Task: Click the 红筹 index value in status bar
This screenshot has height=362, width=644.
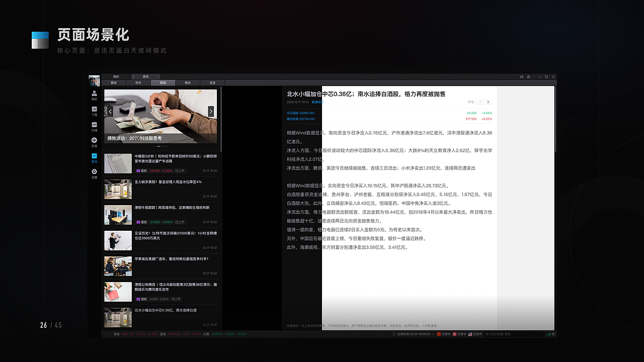Action: tap(217, 334)
